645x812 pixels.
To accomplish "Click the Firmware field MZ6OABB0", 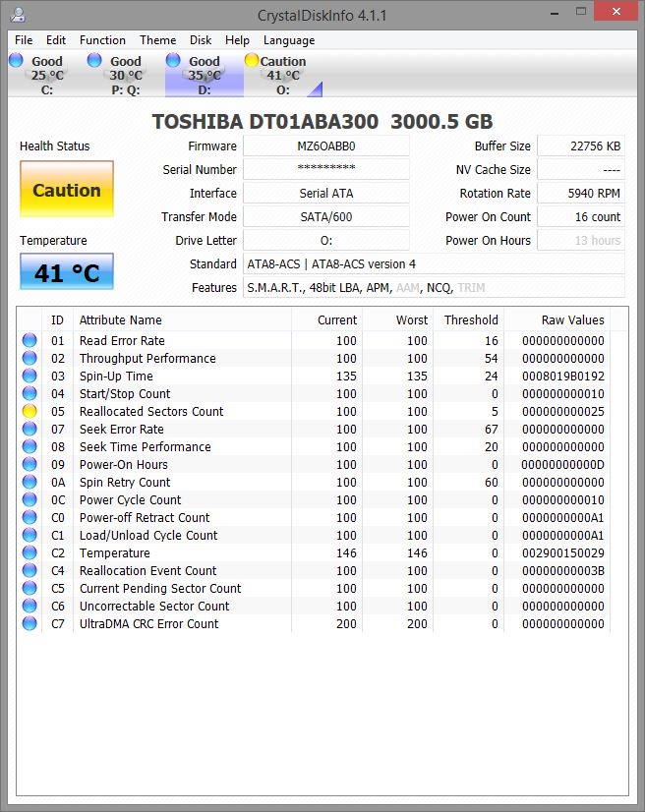I will click(x=325, y=146).
